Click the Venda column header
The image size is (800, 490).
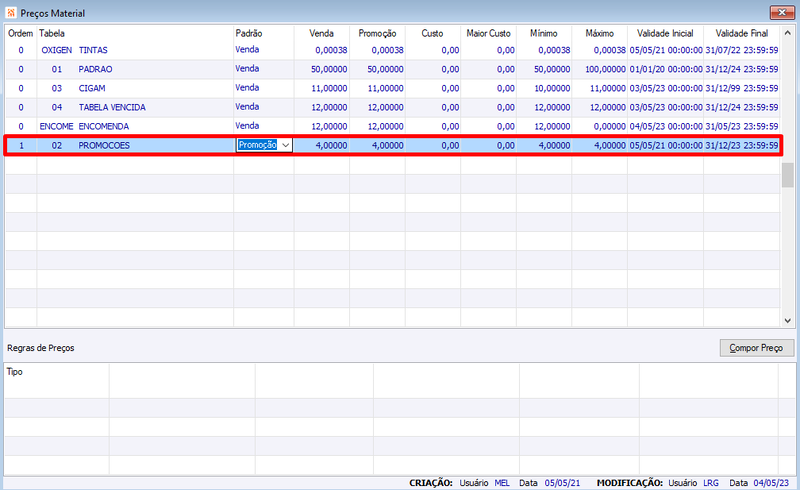pyautogui.click(x=321, y=33)
